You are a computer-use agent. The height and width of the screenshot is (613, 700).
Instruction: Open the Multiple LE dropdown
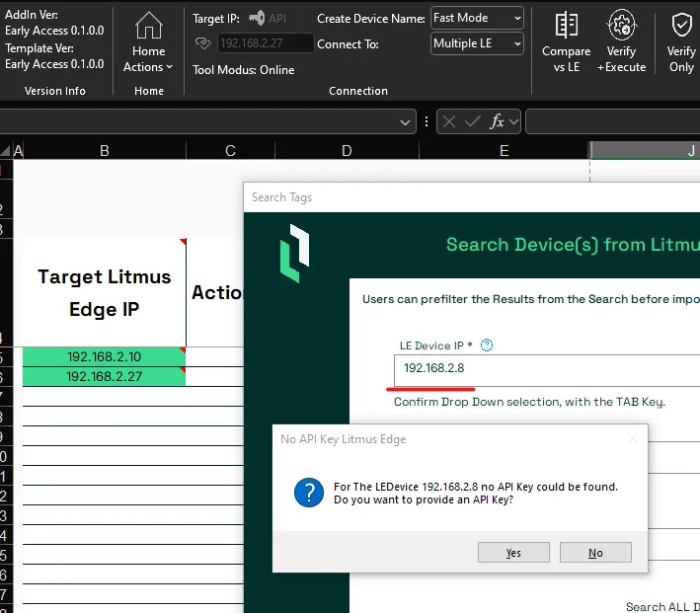click(x=477, y=43)
